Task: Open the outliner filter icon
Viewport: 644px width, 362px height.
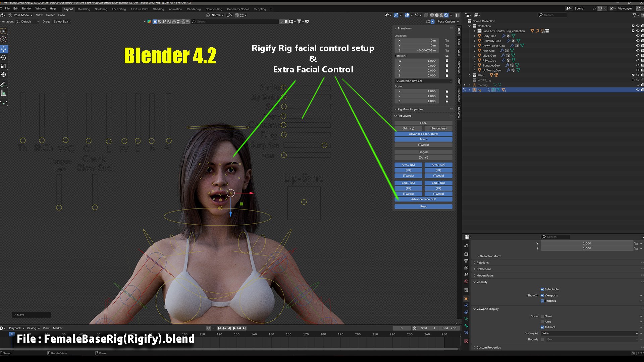Action: (x=634, y=15)
